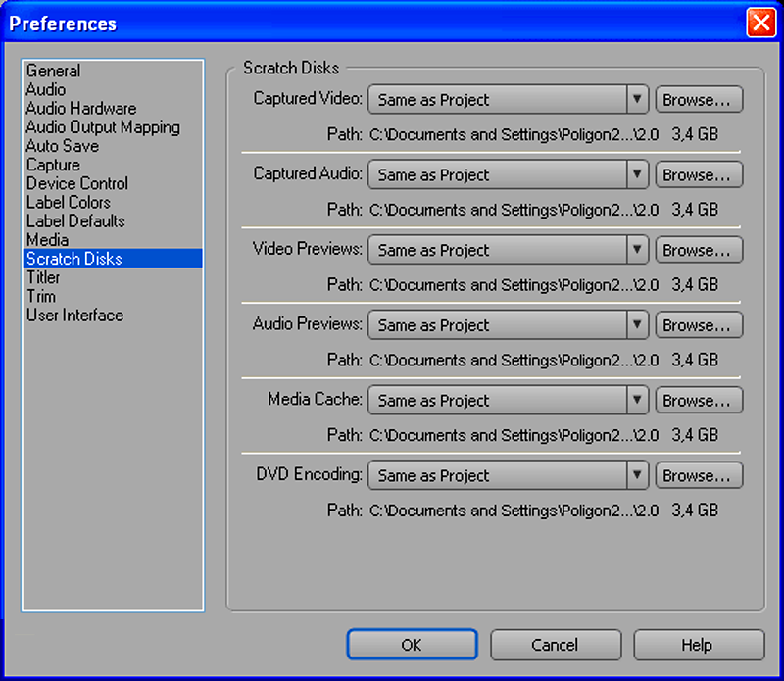The image size is (784, 681).
Task: Close the Preferences window
Action: 761,23
